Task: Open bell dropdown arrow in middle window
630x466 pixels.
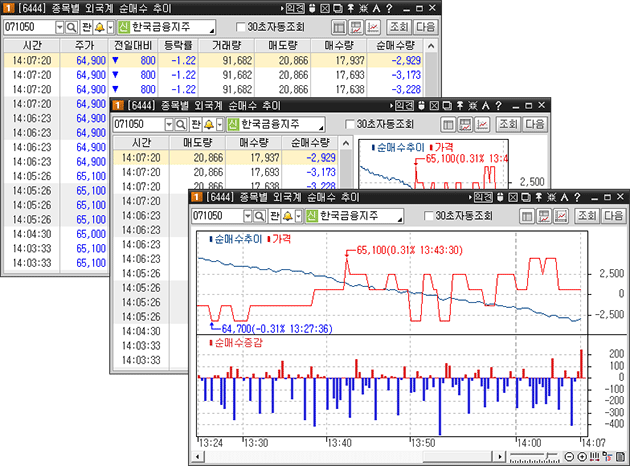Action: pyautogui.click(x=220, y=125)
